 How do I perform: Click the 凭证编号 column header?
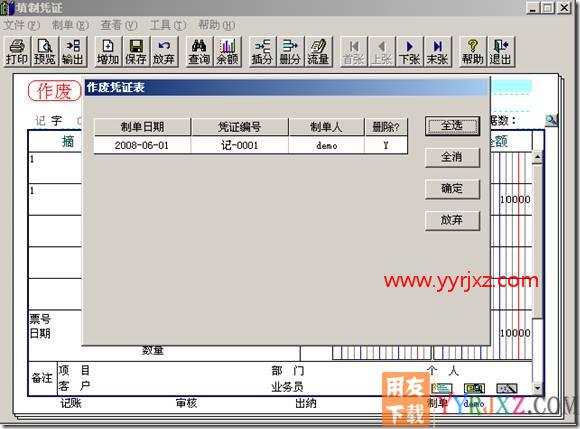tap(240, 127)
